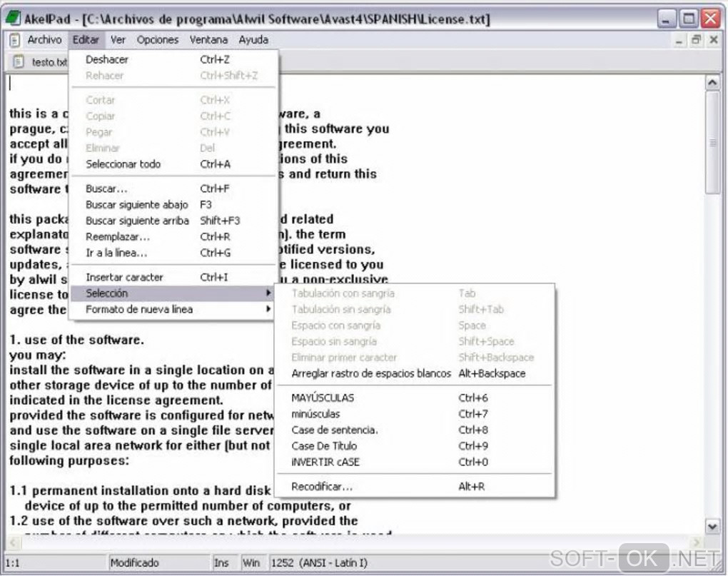
Task: Click the line 'following purposes:'
Action: coord(70,461)
